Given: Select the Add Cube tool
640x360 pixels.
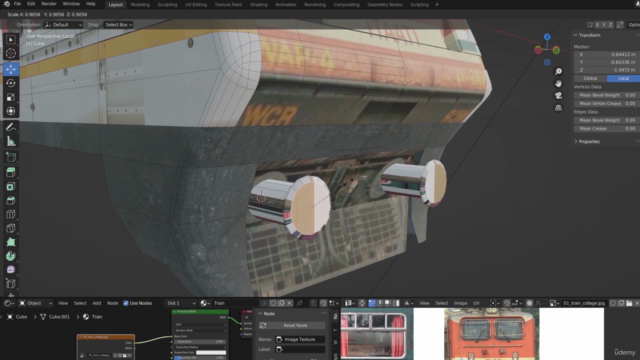Looking at the screenshot, I should point(11,157).
